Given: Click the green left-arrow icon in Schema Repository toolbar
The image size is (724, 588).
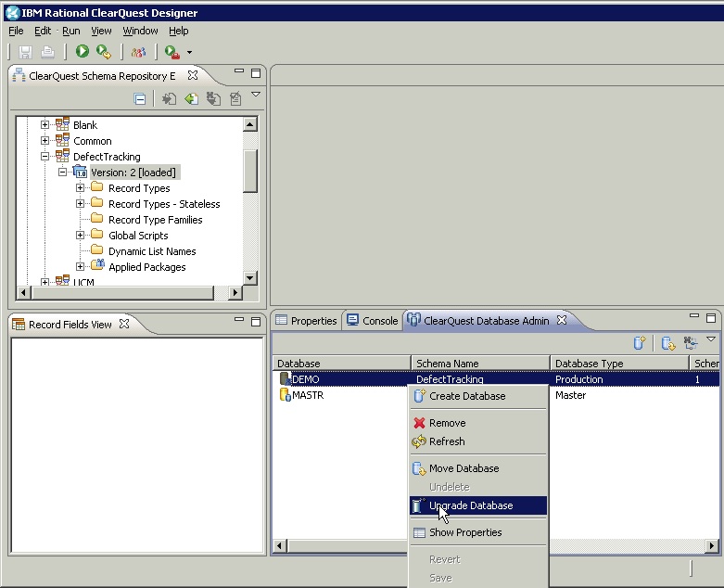Looking at the screenshot, I should click(x=192, y=98).
